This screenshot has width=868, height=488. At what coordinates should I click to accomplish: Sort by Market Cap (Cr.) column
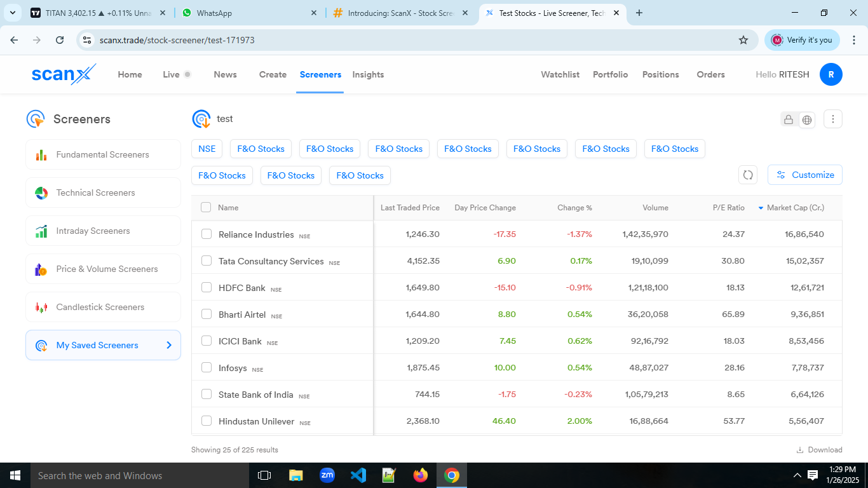pyautogui.click(x=795, y=208)
